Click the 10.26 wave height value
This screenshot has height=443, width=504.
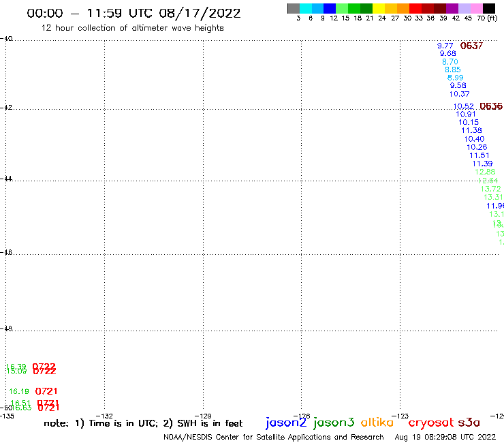[x=477, y=147]
